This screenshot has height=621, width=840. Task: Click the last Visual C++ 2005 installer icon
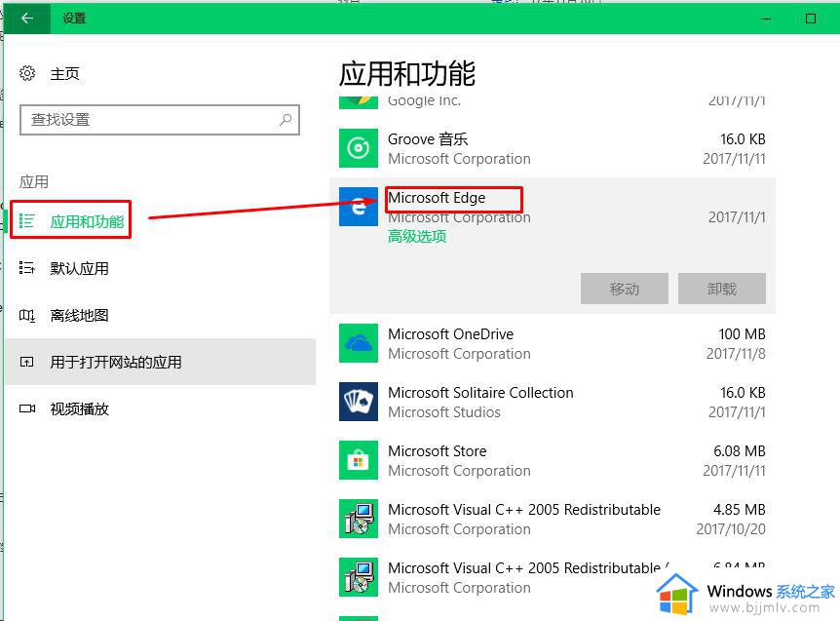click(359, 576)
